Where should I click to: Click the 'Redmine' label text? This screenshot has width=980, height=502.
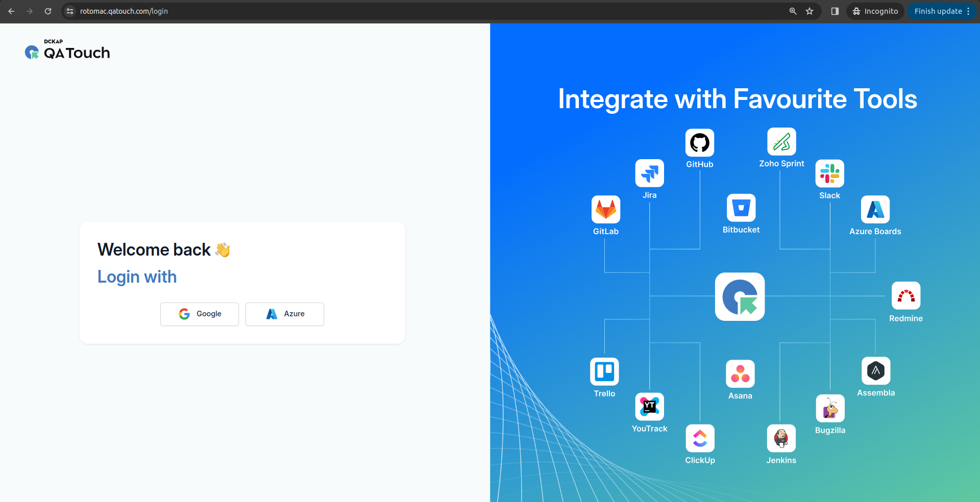[906, 318]
